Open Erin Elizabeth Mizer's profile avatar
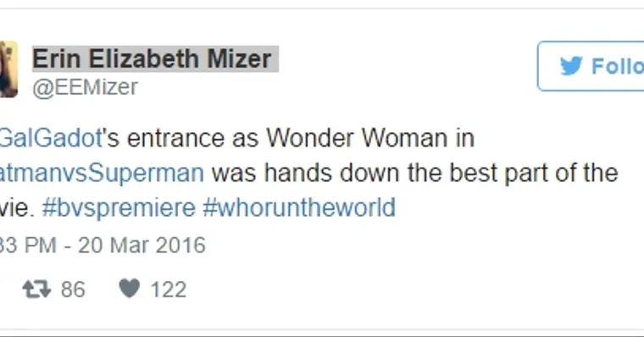Viewport: 644px width, 337px height. [x=8, y=69]
